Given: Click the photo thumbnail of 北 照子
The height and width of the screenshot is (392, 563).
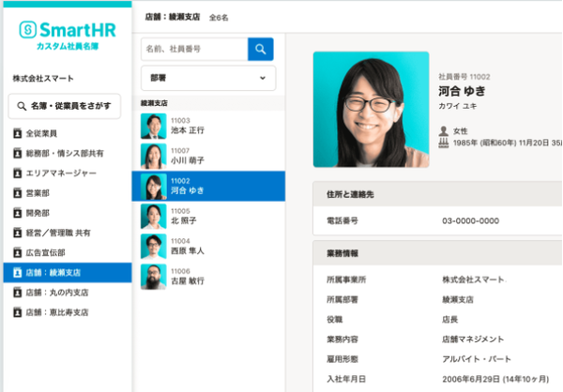Looking at the screenshot, I should 154,217.
